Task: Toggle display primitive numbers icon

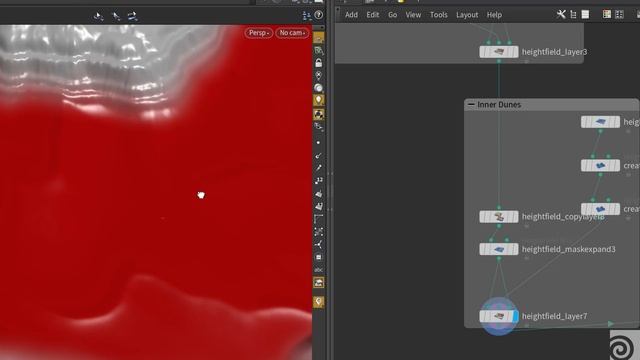Action: 318,207
